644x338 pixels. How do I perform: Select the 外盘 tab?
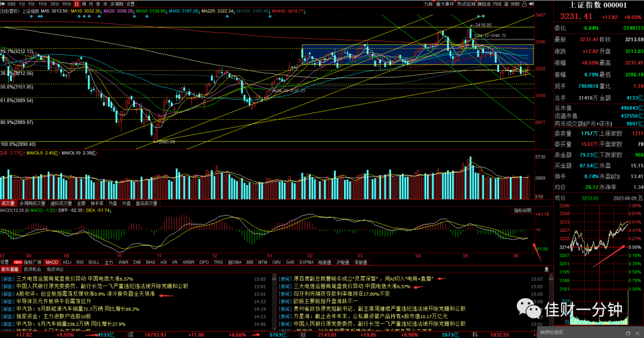(x=126, y=203)
